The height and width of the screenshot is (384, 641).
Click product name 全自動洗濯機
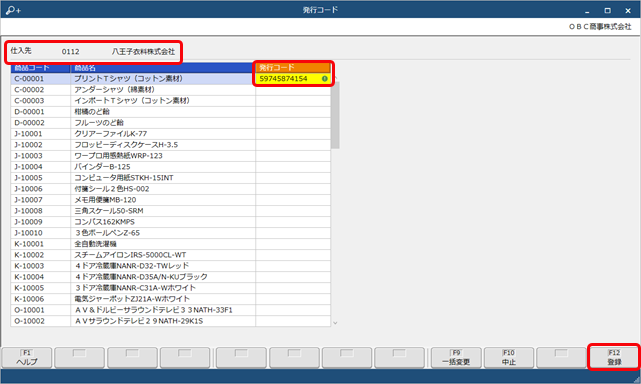(95, 244)
